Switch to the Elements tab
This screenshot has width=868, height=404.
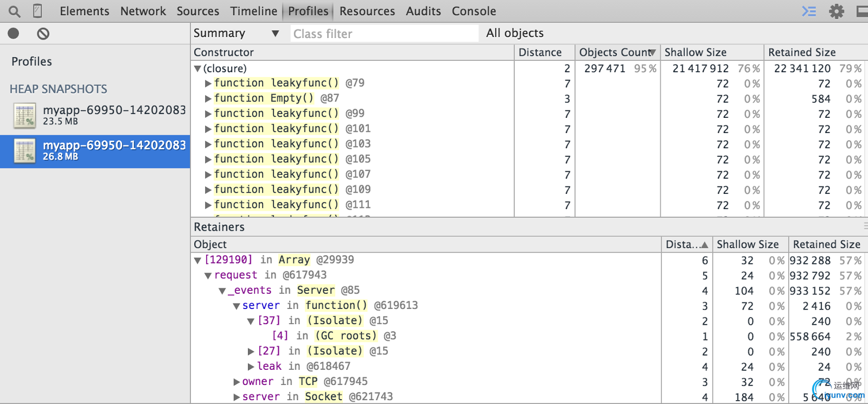click(85, 11)
